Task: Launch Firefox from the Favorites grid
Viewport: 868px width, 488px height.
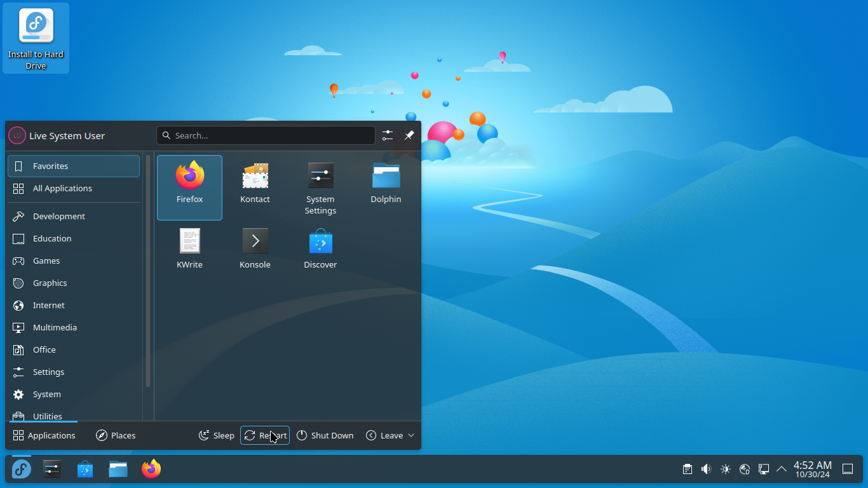Action: 189,187
